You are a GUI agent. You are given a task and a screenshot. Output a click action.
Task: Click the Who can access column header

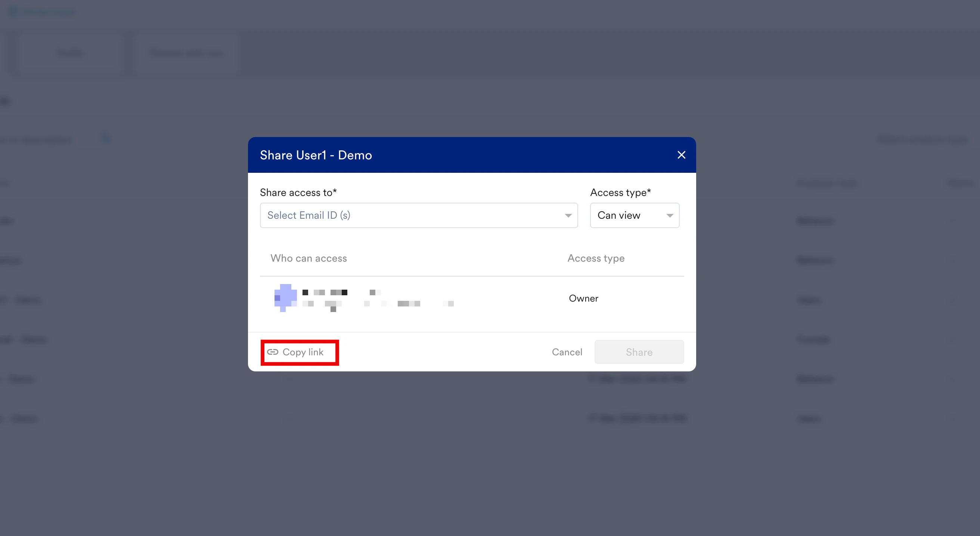[x=308, y=259]
